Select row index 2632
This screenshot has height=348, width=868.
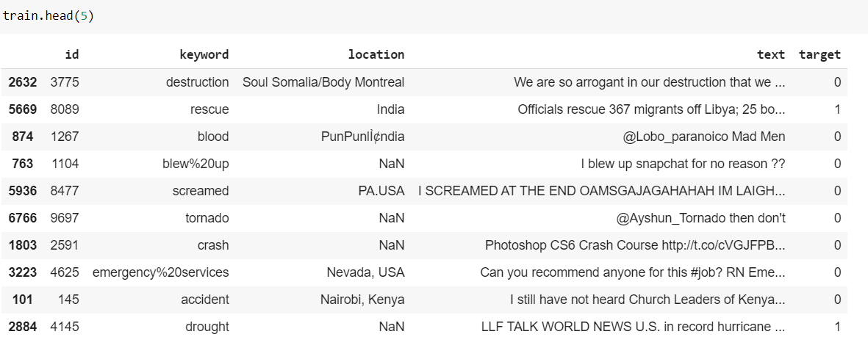tap(22, 82)
